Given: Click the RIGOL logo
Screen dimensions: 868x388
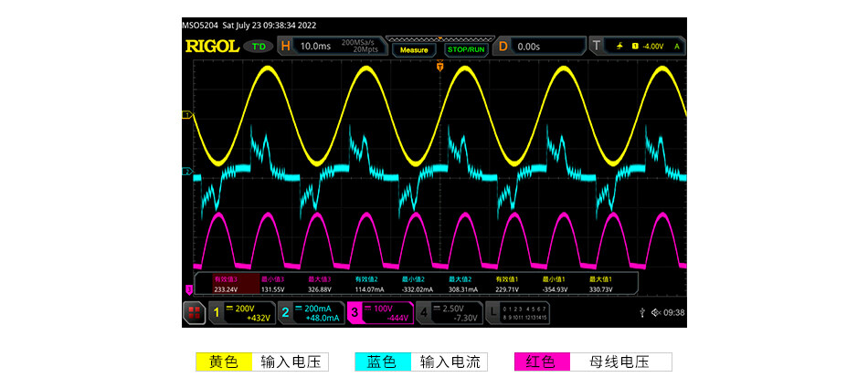Looking at the screenshot, I should point(209,46).
